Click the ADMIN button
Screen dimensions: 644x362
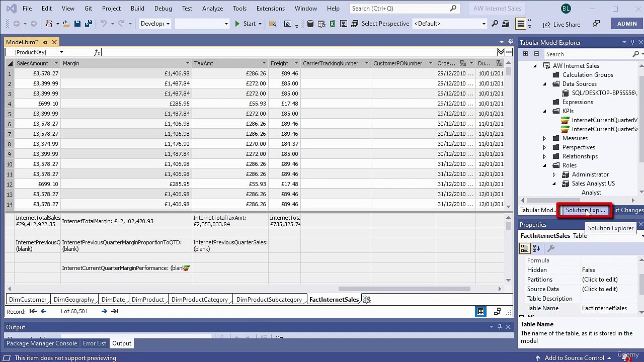627,24
